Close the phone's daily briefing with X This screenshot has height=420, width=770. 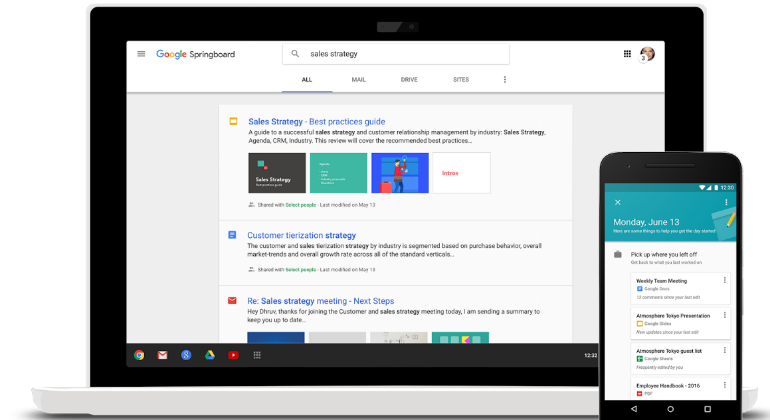click(x=618, y=202)
